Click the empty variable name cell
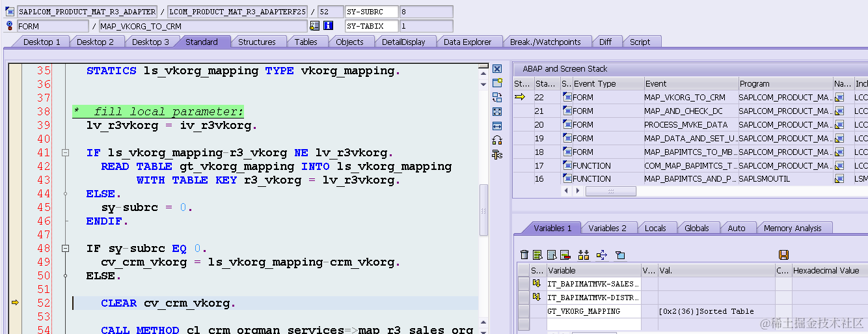 [x=593, y=324]
